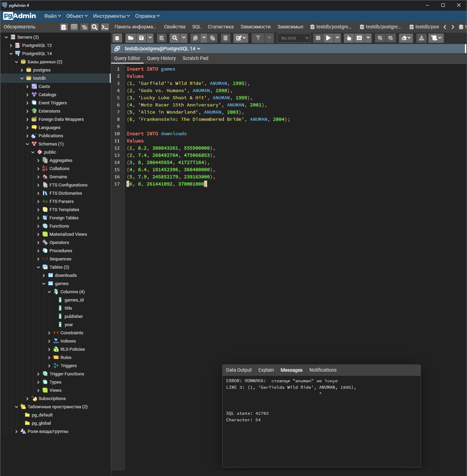467x476 pixels.
Task: Click the Stop query square button
Action: pos(318,38)
